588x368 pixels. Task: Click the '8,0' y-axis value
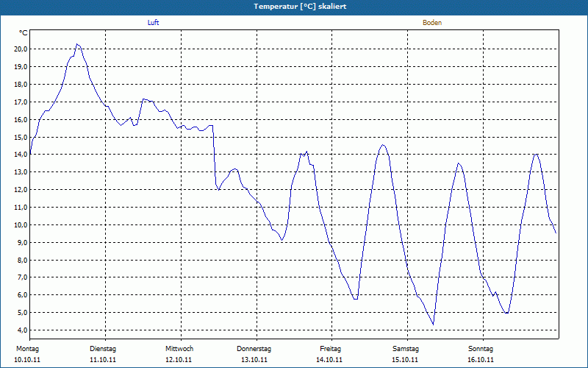(x=22, y=261)
